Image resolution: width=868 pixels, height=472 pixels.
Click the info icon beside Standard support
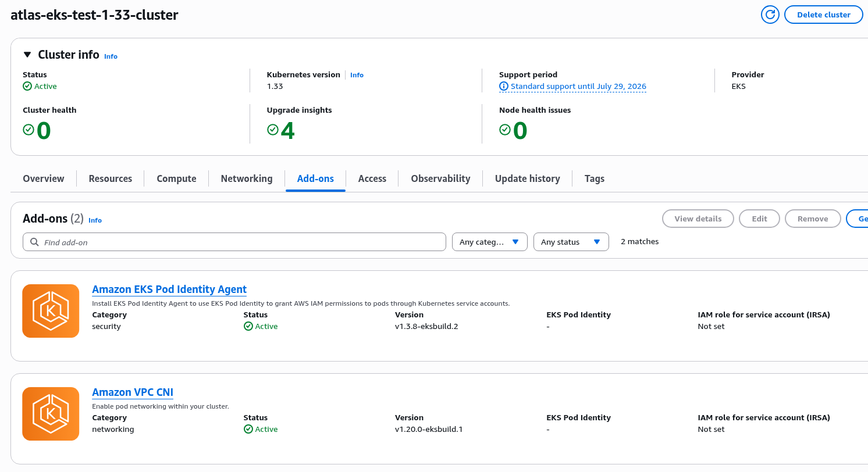pos(504,86)
